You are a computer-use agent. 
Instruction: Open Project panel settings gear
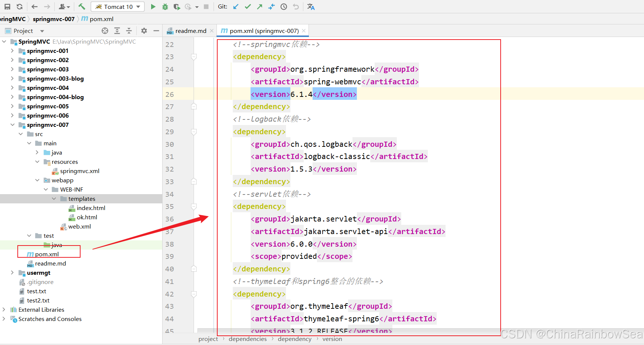(144, 31)
